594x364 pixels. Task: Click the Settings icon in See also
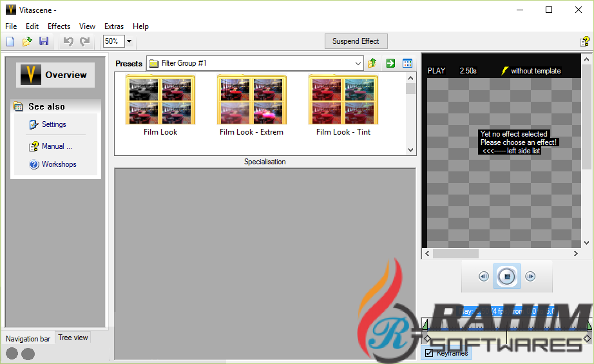34,124
